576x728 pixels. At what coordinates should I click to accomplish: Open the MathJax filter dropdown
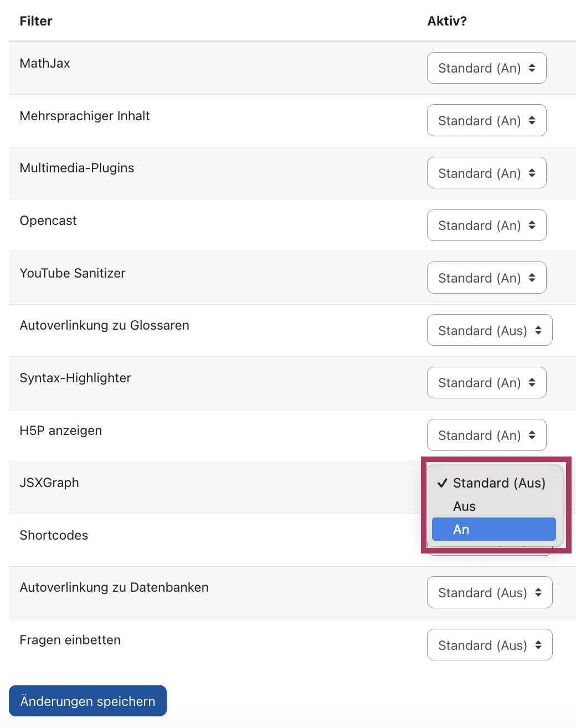pyautogui.click(x=486, y=68)
